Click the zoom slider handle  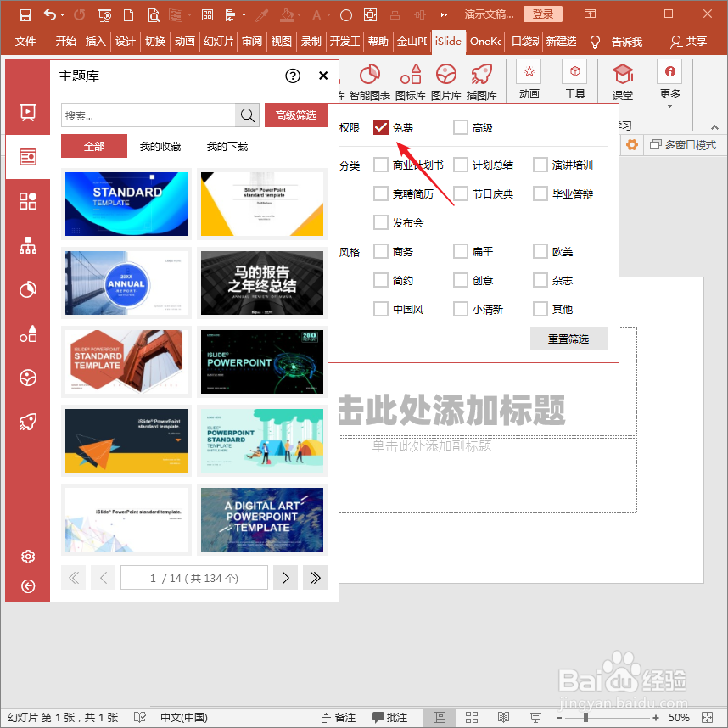586,717
